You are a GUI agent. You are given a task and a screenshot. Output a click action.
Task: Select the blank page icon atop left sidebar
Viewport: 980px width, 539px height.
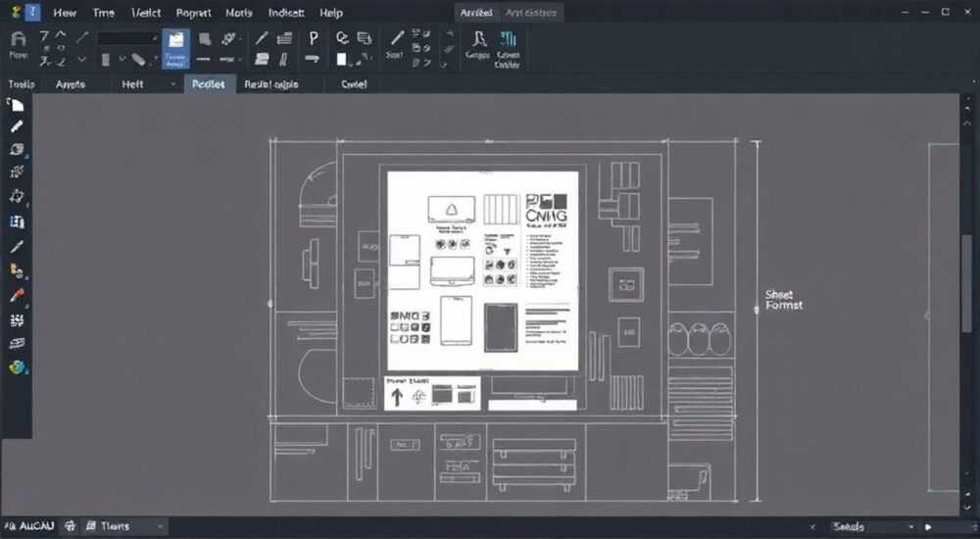click(17, 105)
